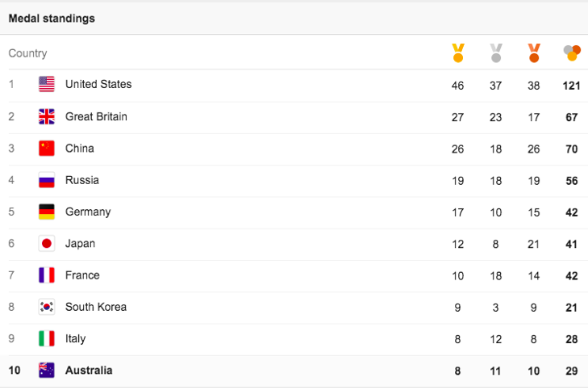Click the Country column header
The height and width of the screenshot is (390, 588).
point(27,53)
